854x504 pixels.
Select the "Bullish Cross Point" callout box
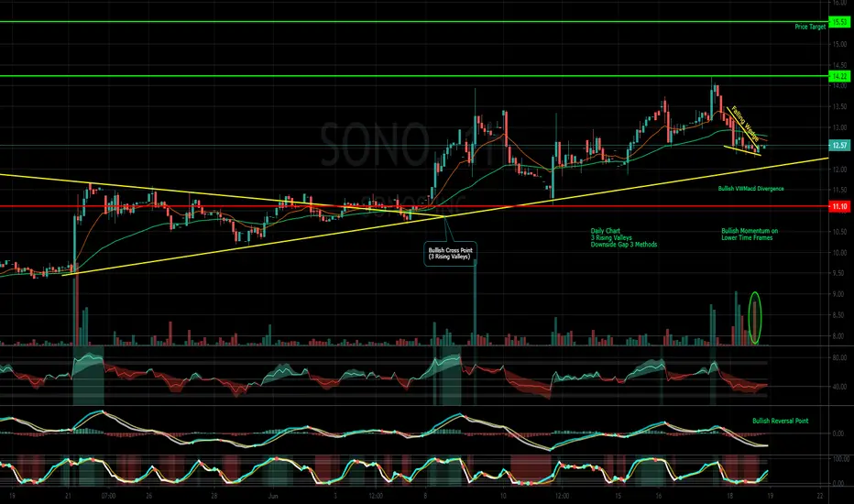pyautogui.click(x=450, y=253)
